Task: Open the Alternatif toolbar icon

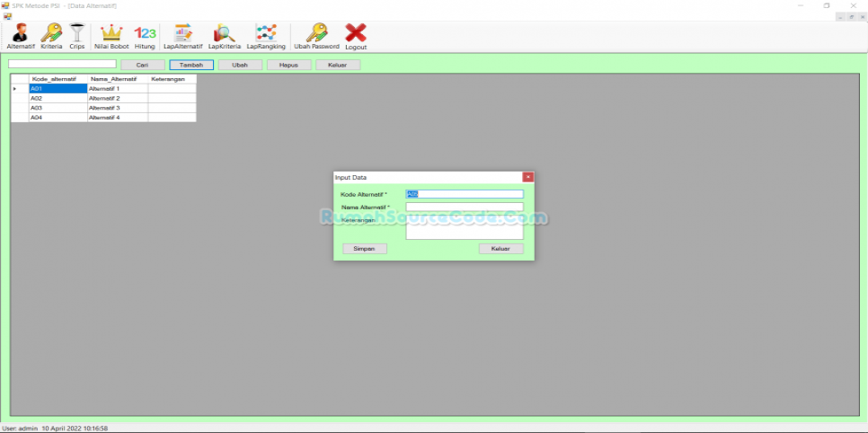Action: point(20,36)
